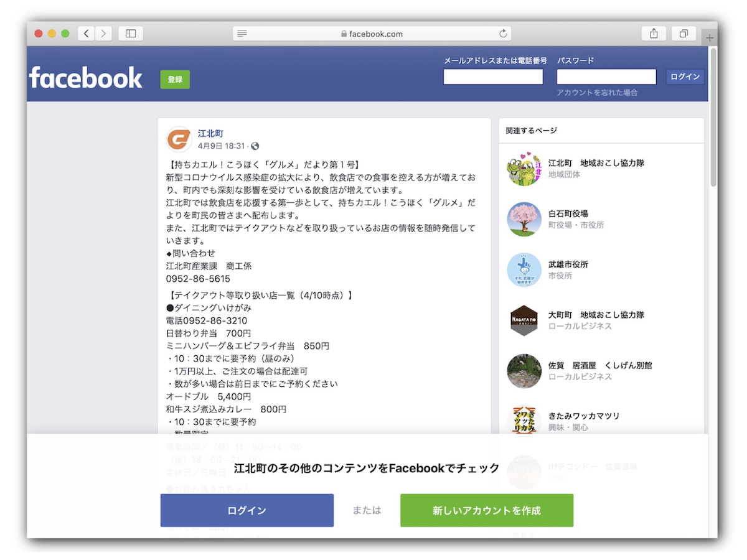Click the パスワード label
This screenshot has width=747, height=560.
pyautogui.click(x=575, y=60)
